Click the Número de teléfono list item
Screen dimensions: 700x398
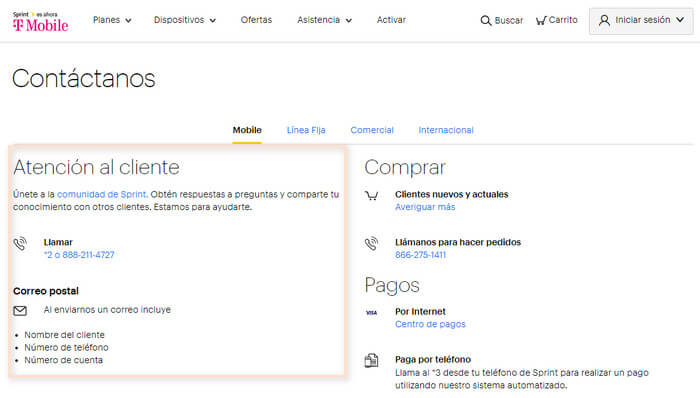point(66,348)
